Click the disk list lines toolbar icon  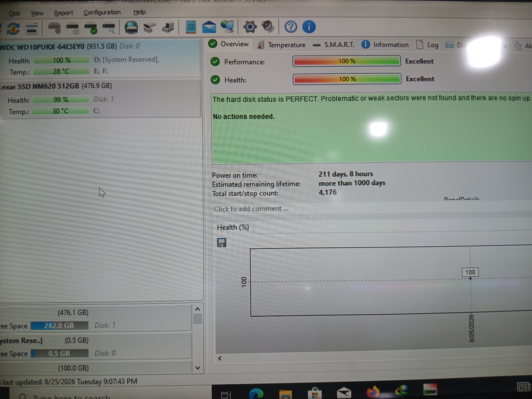click(x=32, y=29)
